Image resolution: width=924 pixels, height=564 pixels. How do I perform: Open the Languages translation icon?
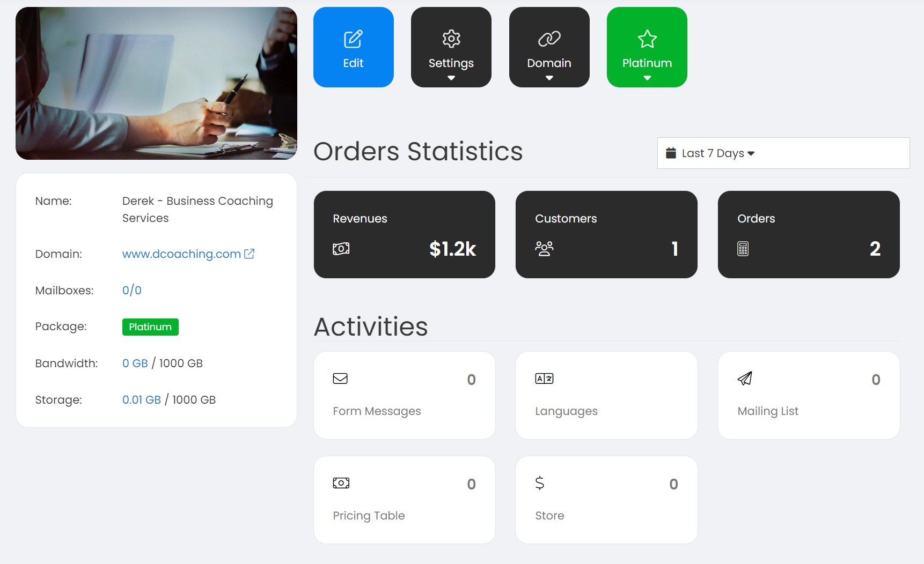click(544, 378)
